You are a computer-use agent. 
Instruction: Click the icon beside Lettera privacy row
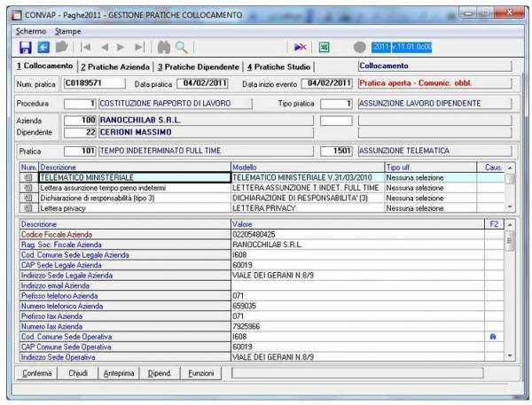28,208
